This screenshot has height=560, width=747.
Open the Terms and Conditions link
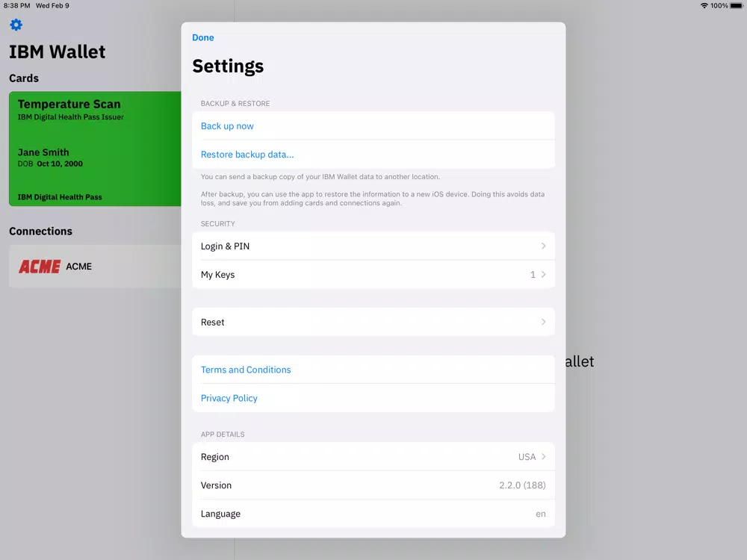click(x=246, y=370)
